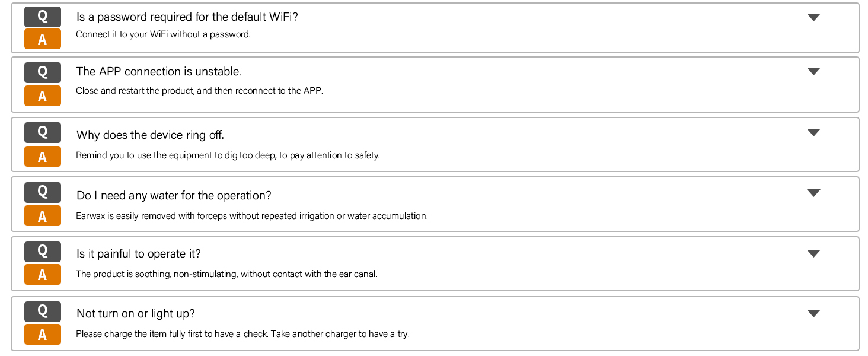This screenshot has height=356, width=868.
Task: Click the orange A icon for restart answer
Action: (43, 96)
